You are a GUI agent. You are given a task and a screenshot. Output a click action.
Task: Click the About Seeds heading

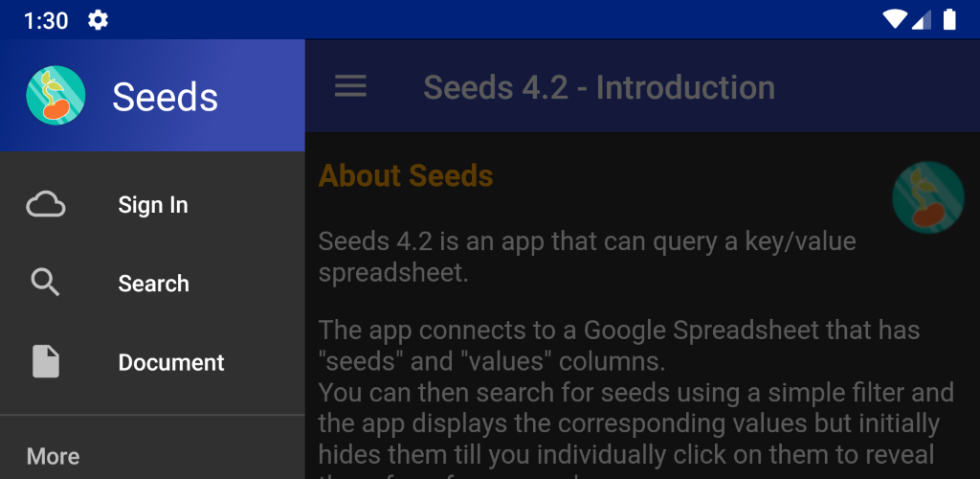click(406, 175)
